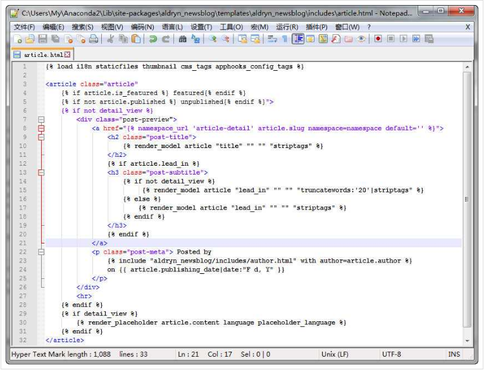Click the vertical scrollbar down arrow
The width and height of the screenshot is (484, 370).
[x=467, y=341]
